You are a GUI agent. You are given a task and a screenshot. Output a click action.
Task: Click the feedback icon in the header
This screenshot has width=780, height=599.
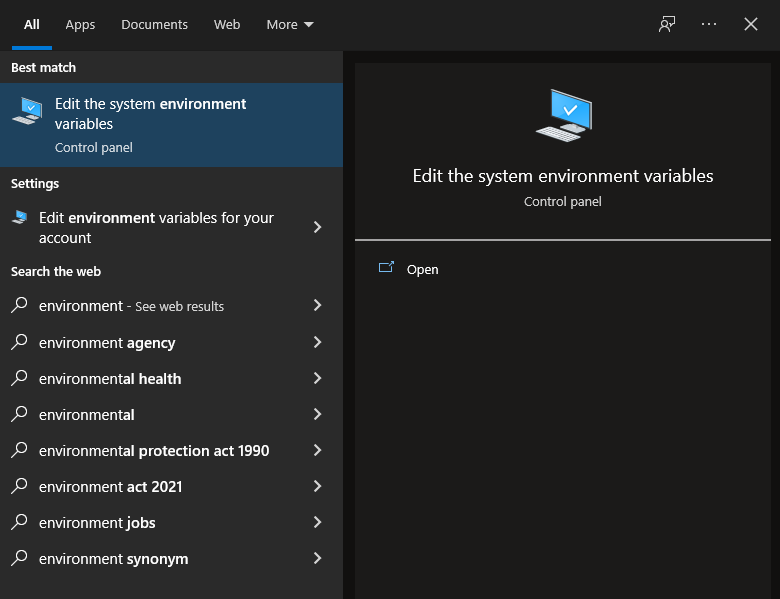coord(667,24)
